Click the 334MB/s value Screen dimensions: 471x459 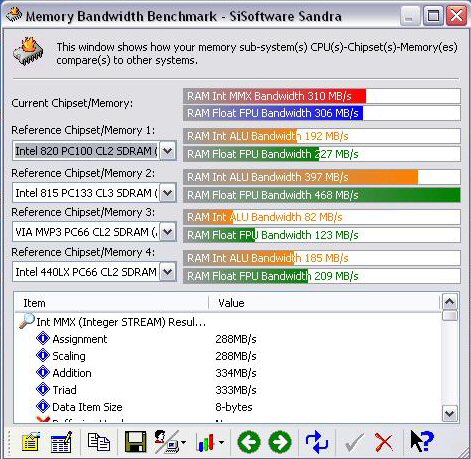pos(236,373)
